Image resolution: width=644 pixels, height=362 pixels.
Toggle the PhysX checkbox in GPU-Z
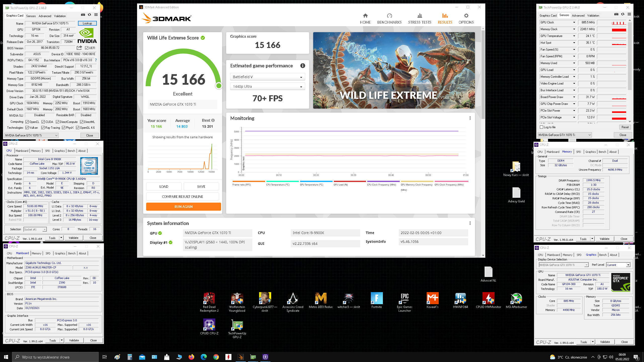coord(64,128)
